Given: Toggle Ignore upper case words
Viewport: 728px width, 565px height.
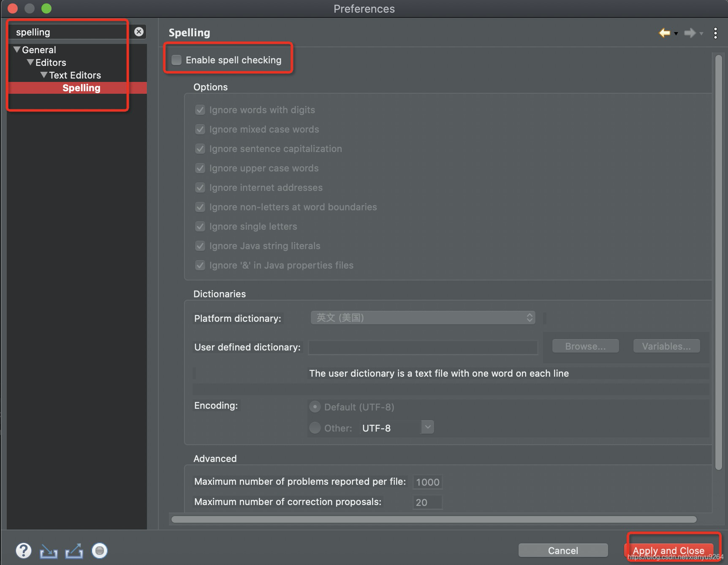Looking at the screenshot, I should pyautogui.click(x=200, y=168).
